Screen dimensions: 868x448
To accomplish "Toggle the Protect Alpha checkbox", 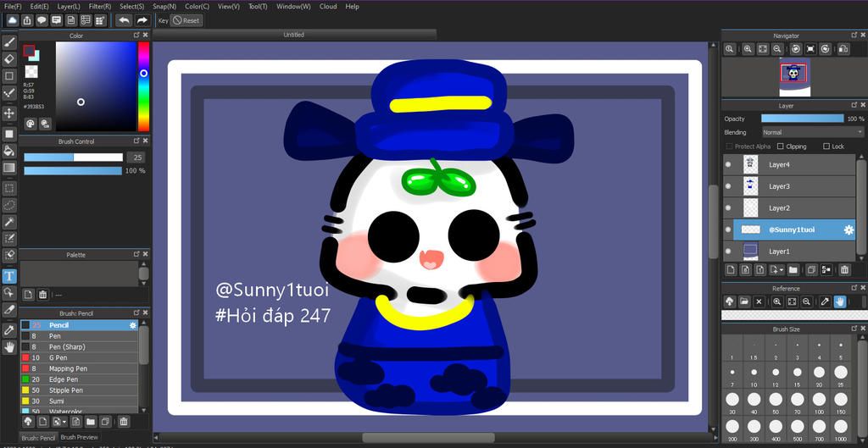I will tap(730, 147).
